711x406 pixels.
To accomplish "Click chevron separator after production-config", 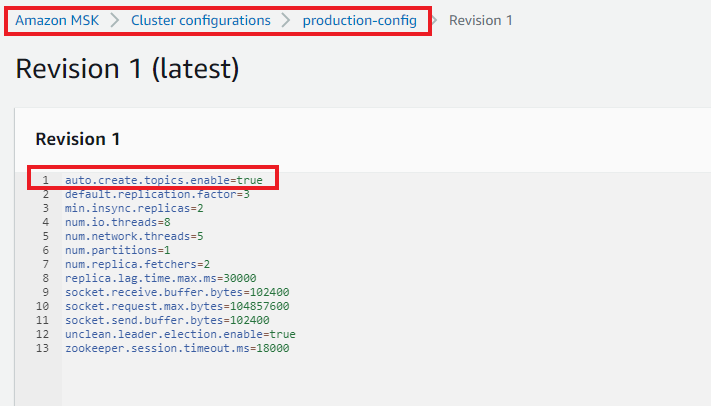I will [434, 20].
